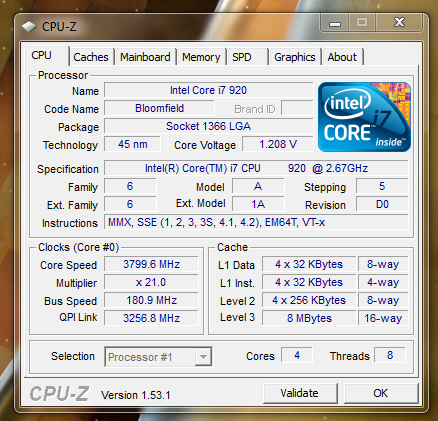Image resolution: width=438 pixels, height=421 pixels.
Task: Click the CPU-Z title bar app icon
Action: tap(29, 27)
